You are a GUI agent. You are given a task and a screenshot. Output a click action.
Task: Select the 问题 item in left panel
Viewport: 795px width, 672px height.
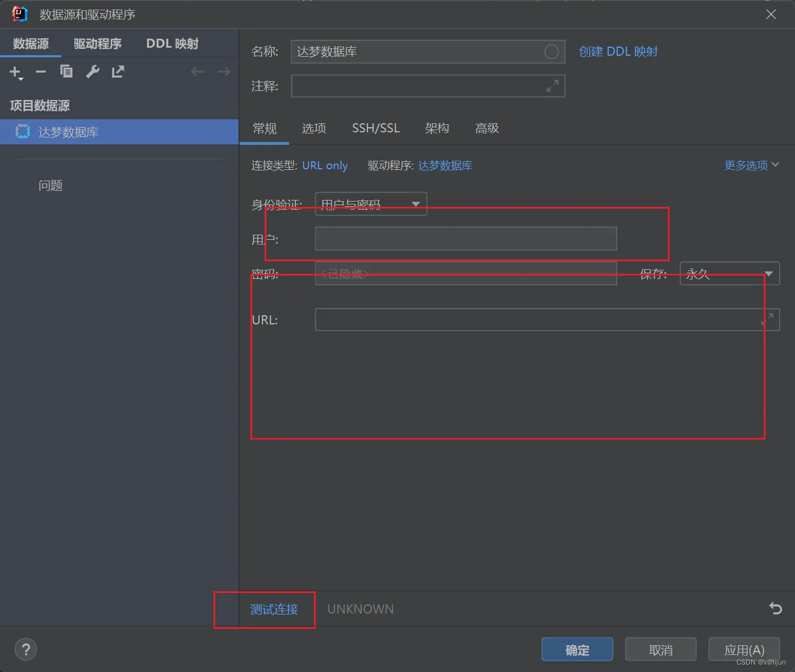51,186
